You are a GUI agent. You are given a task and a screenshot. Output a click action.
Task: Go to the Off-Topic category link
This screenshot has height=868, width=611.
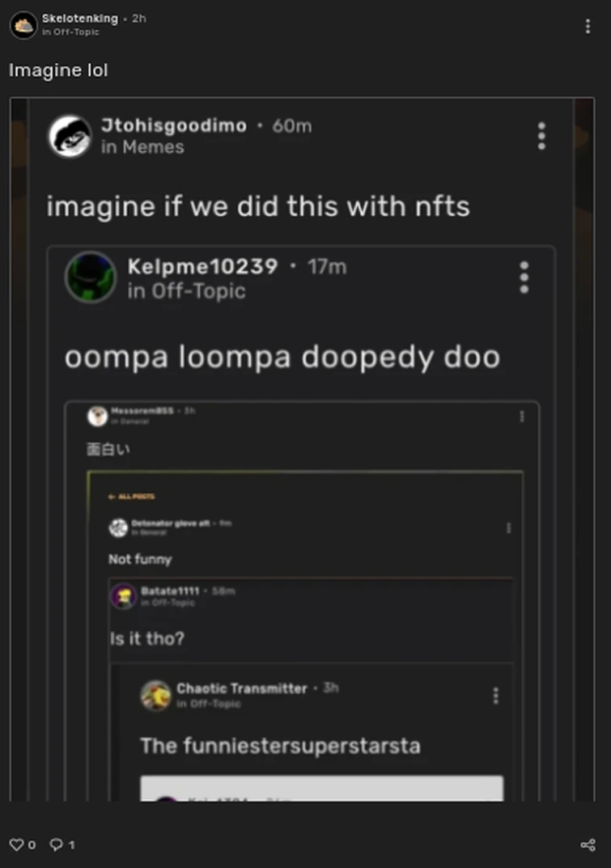pos(70,32)
